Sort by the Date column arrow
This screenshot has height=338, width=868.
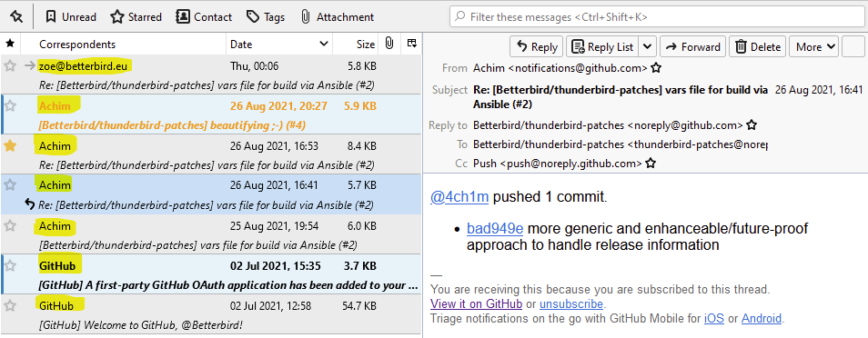coord(324,45)
